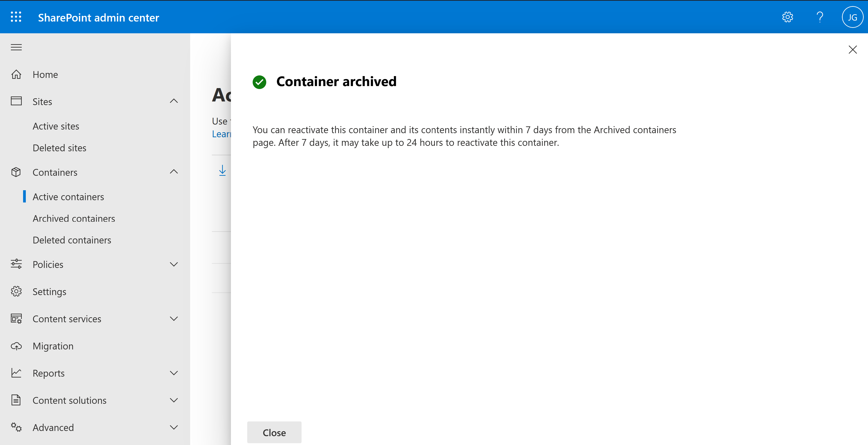Navigate to Active sites
Screen dimensions: 868x445
(x=56, y=126)
